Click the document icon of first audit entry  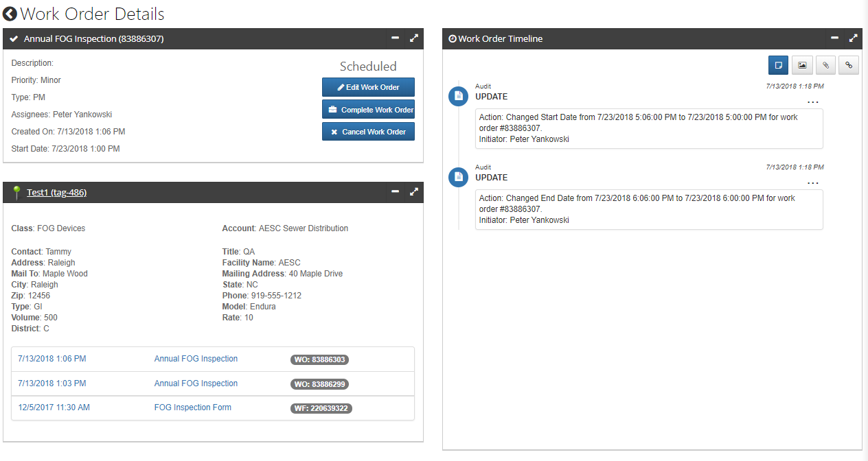pyautogui.click(x=458, y=97)
